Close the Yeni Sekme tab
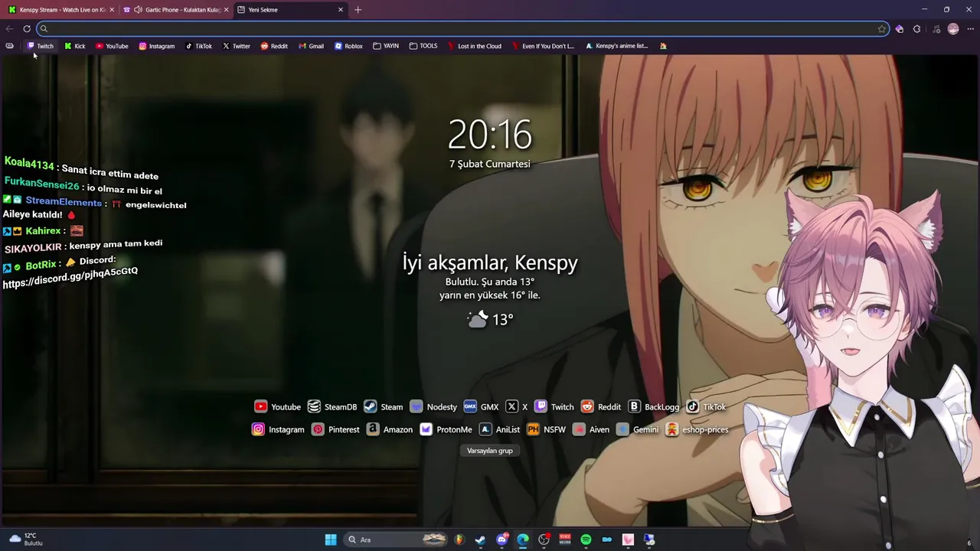This screenshot has width=980, height=551. pyautogui.click(x=341, y=10)
